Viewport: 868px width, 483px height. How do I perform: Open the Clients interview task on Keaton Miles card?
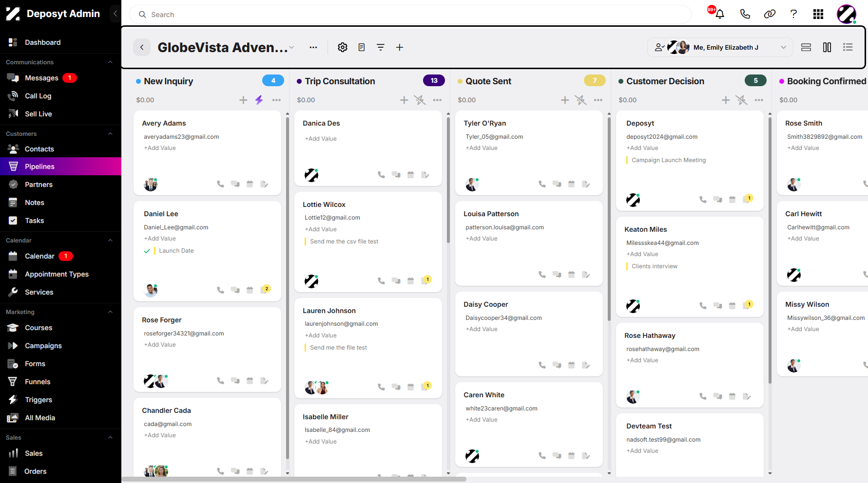click(655, 266)
